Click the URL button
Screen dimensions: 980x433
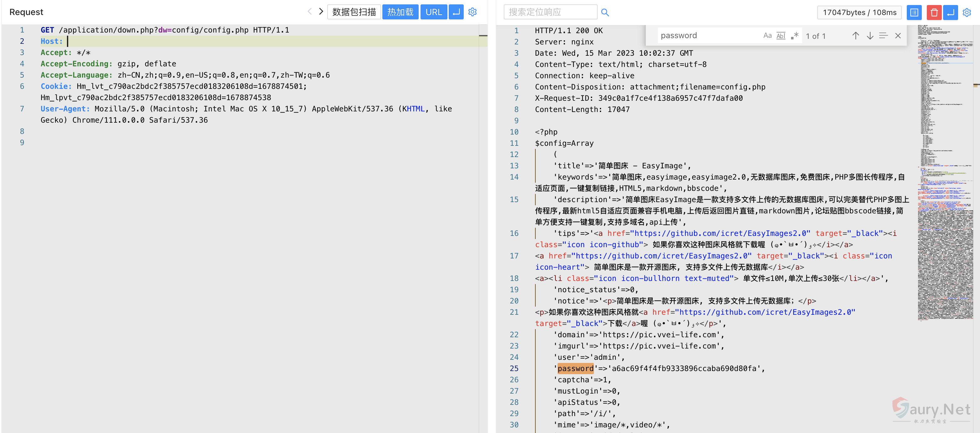click(x=434, y=12)
